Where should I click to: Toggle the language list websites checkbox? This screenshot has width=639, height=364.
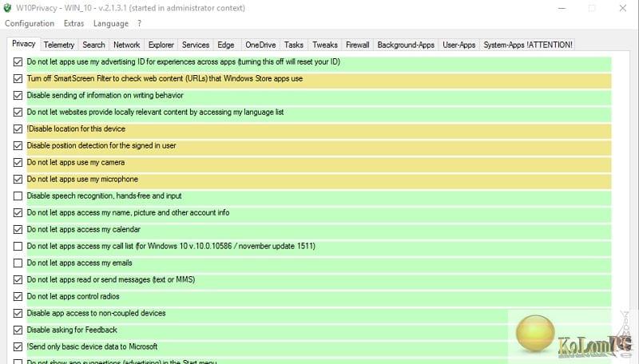coord(18,112)
